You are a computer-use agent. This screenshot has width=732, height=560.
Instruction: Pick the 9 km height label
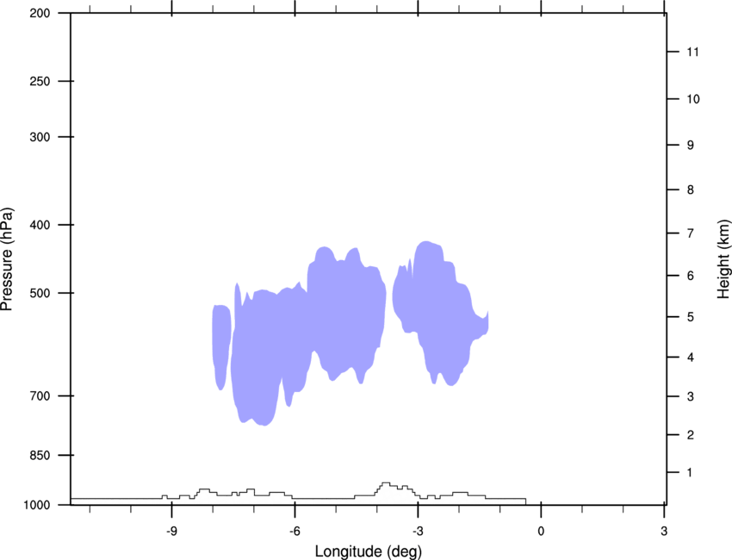coord(691,146)
